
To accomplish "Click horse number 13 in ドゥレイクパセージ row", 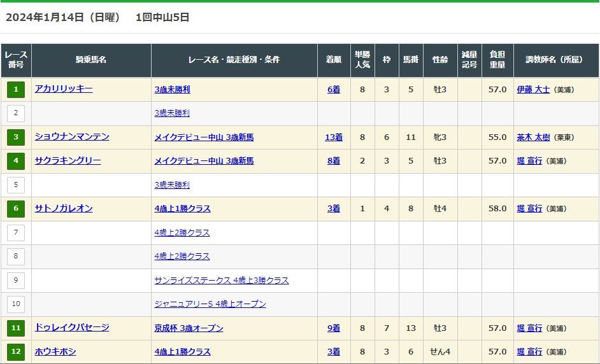I will [x=411, y=328].
